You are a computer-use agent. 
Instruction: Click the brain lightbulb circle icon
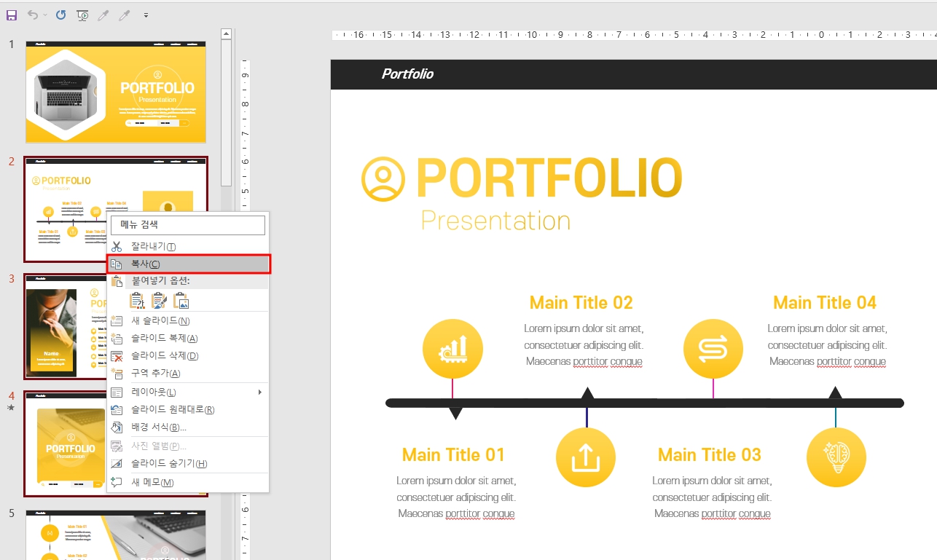click(x=836, y=458)
